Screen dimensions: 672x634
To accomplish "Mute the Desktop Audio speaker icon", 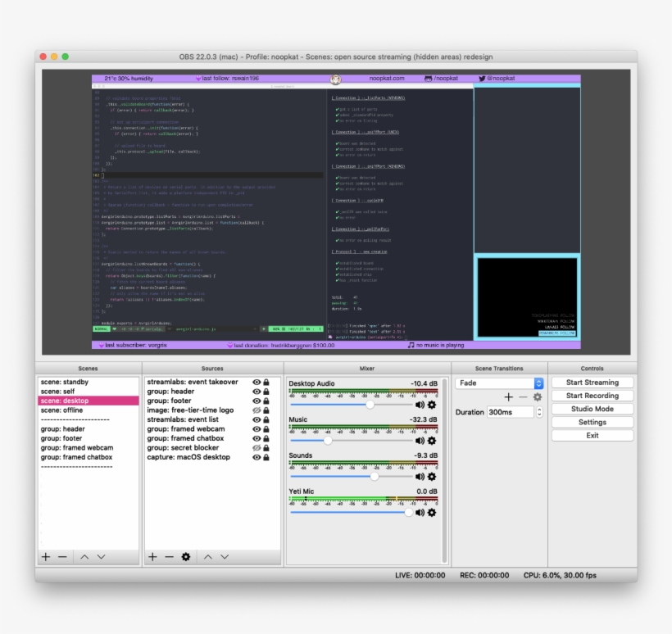I will (420, 404).
